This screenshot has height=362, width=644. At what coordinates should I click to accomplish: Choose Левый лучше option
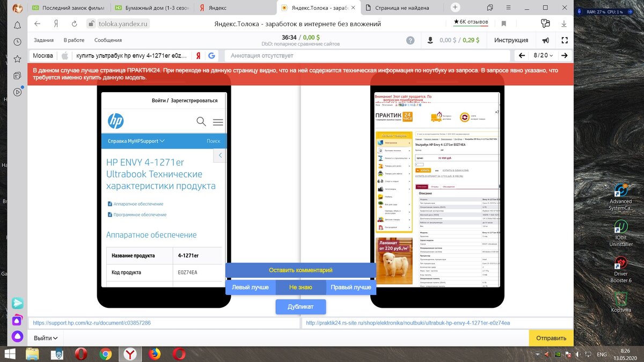point(250,287)
